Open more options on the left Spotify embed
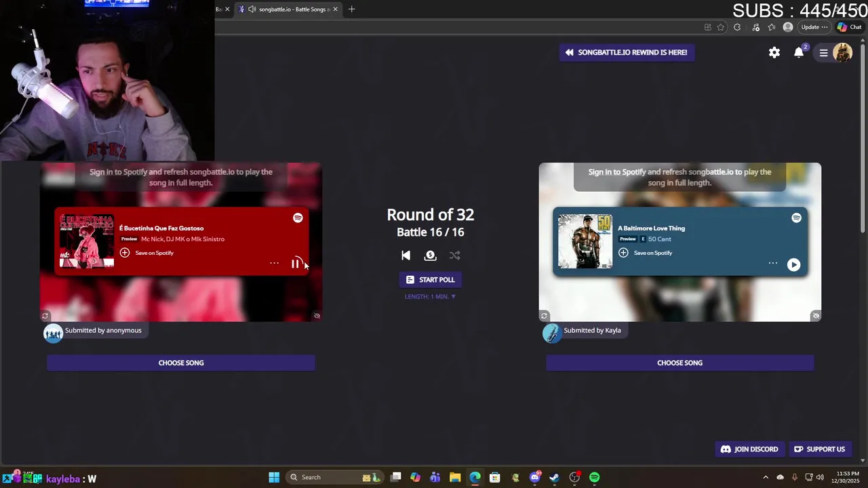The width and height of the screenshot is (868, 488). click(x=274, y=263)
